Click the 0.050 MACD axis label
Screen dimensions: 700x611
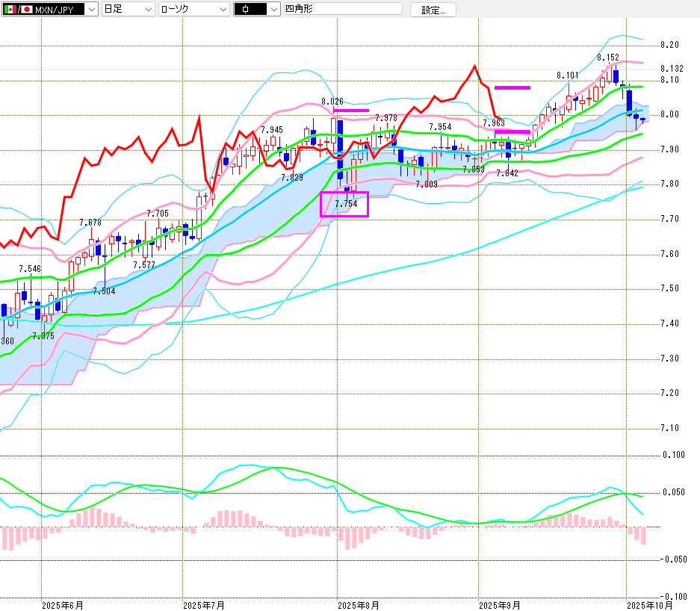pos(673,492)
